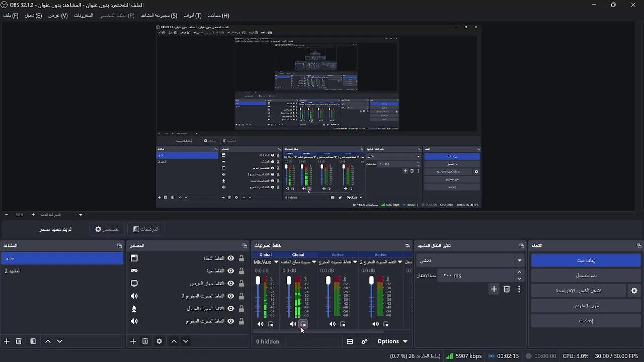The height and width of the screenshot is (362, 644).
Task: Move the source up in المصادر panel
Action: (x=174, y=341)
